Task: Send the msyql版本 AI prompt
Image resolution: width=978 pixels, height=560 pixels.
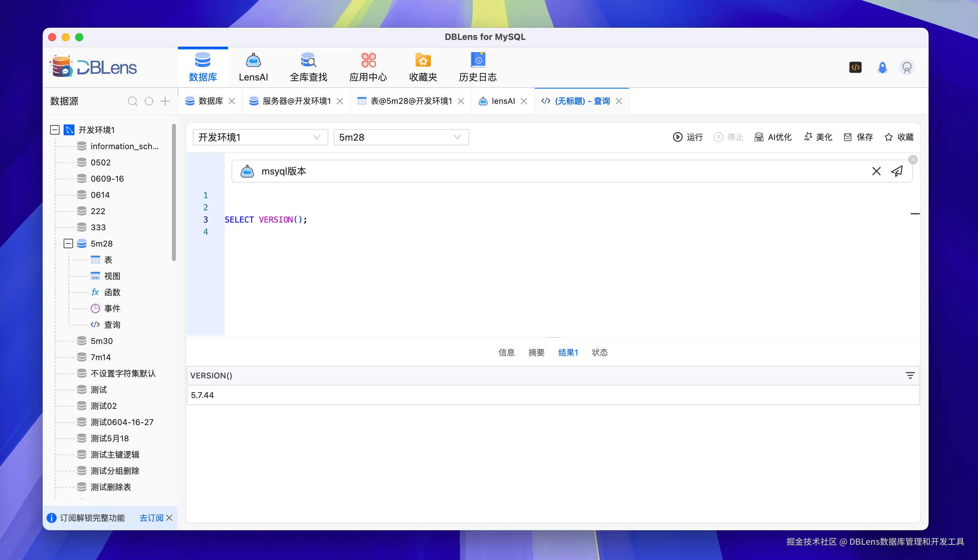Action: pyautogui.click(x=897, y=171)
